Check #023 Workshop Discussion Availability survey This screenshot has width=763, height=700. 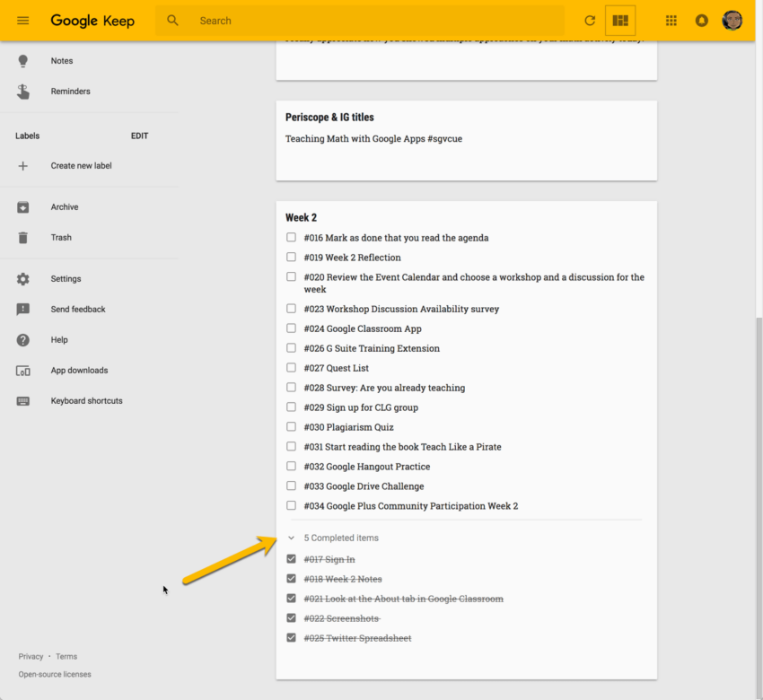291,309
